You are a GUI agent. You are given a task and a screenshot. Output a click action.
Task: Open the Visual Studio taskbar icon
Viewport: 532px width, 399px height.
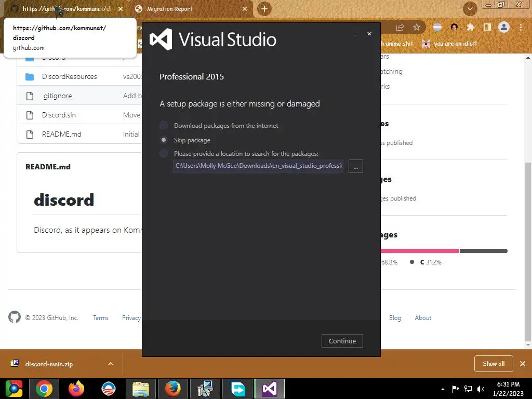click(270, 389)
